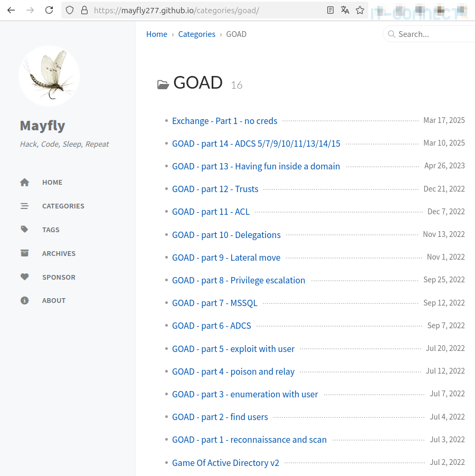
Task: Click the translate icon in address bar
Action: pos(345,9)
